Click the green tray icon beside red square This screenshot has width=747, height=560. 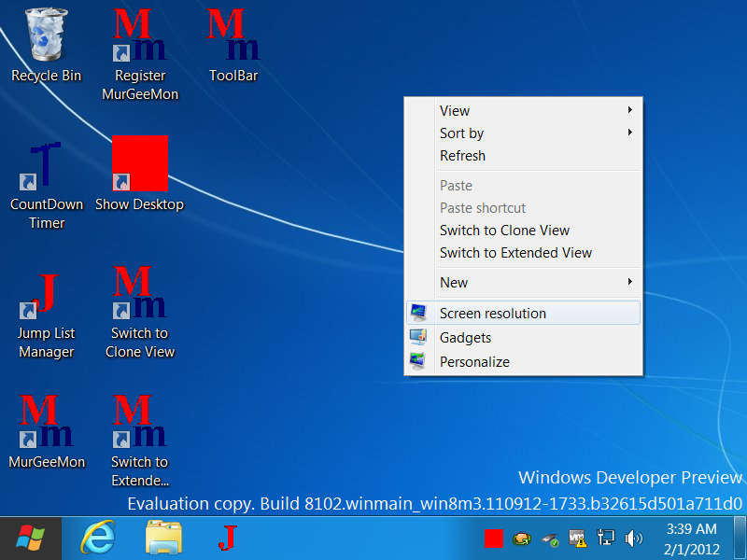[522, 539]
